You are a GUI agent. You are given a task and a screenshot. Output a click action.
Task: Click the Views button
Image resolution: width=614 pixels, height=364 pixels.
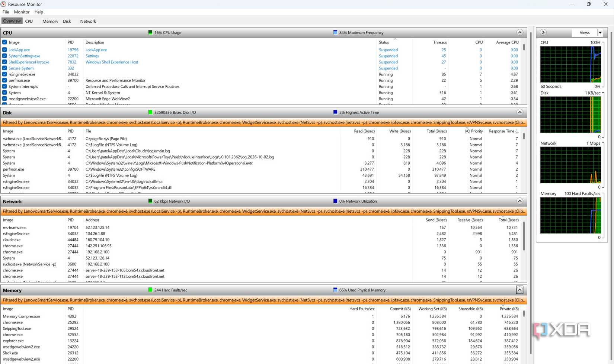click(x=584, y=33)
